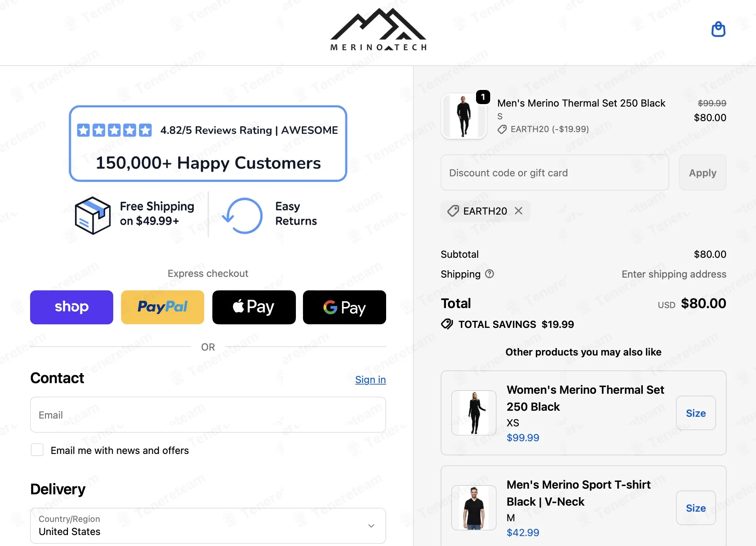Viewport: 756px width, 546px height.
Task: Click the Apply discount button
Action: click(703, 172)
